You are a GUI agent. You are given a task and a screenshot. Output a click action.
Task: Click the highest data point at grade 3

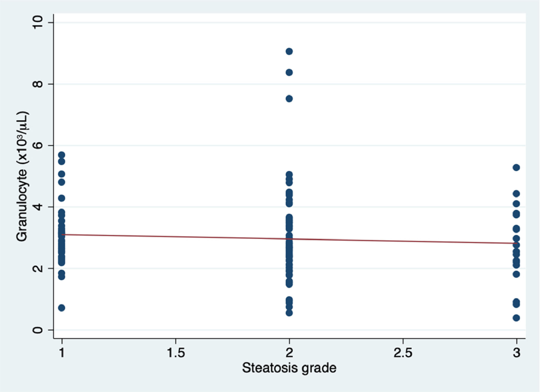(x=516, y=167)
